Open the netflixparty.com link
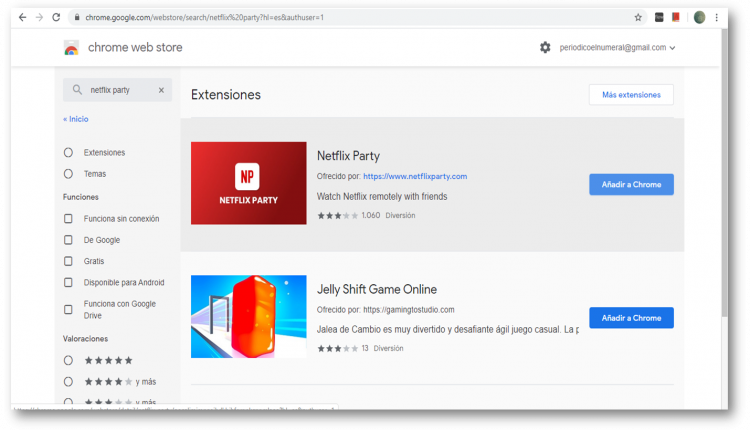This screenshot has width=750, height=430. (x=407, y=176)
